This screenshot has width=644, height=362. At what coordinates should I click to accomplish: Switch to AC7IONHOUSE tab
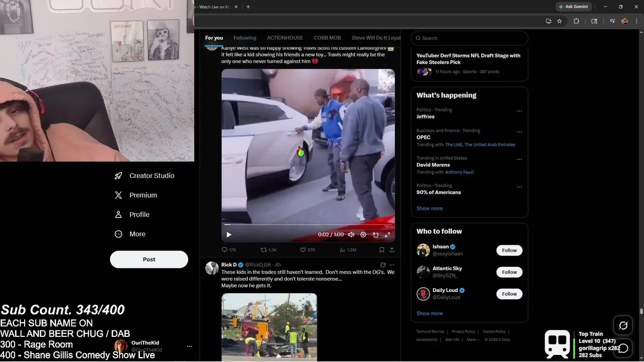click(285, 38)
